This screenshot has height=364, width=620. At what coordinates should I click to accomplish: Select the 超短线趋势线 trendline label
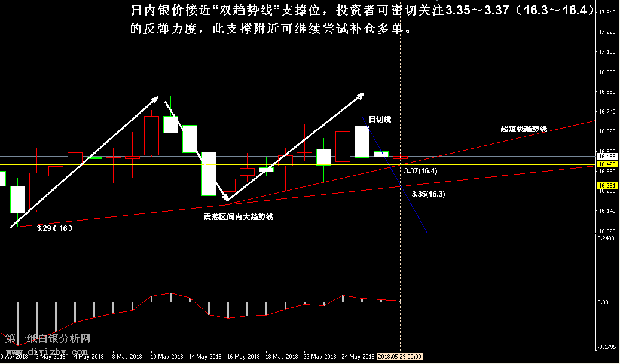coord(524,129)
